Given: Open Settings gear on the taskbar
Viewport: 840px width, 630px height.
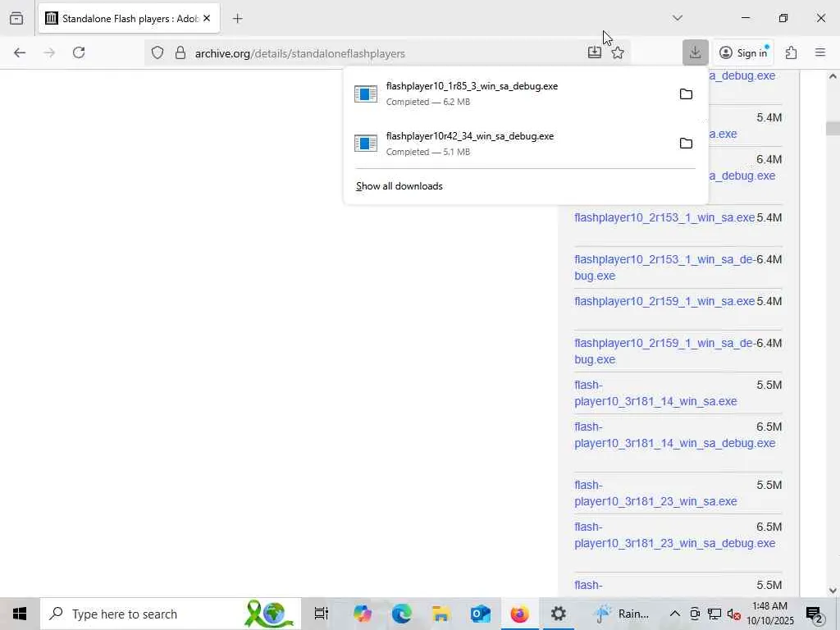Looking at the screenshot, I should [x=558, y=614].
